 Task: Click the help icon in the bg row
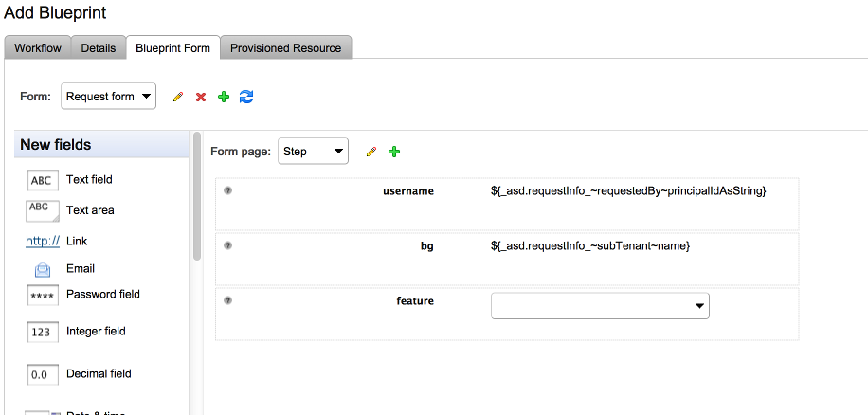pyautogui.click(x=227, y=245)
